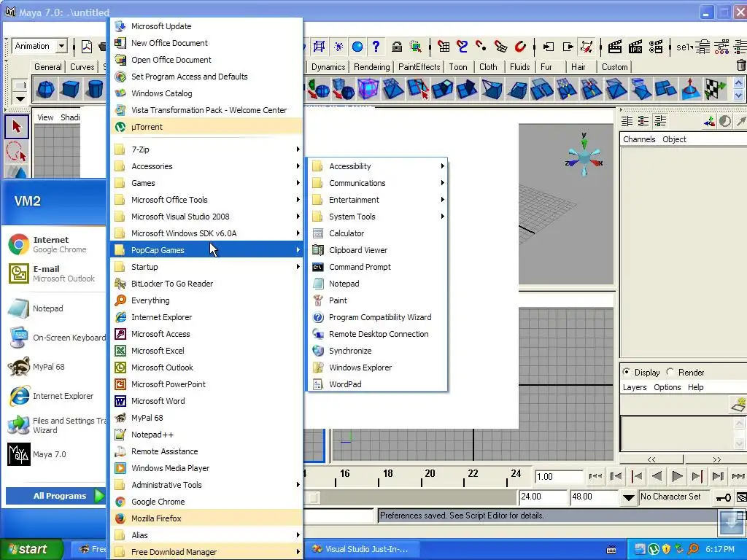Viewport: 747px width, 560px height.
Task: Launch Remote Desktop Connection
Action: (378, 334)
